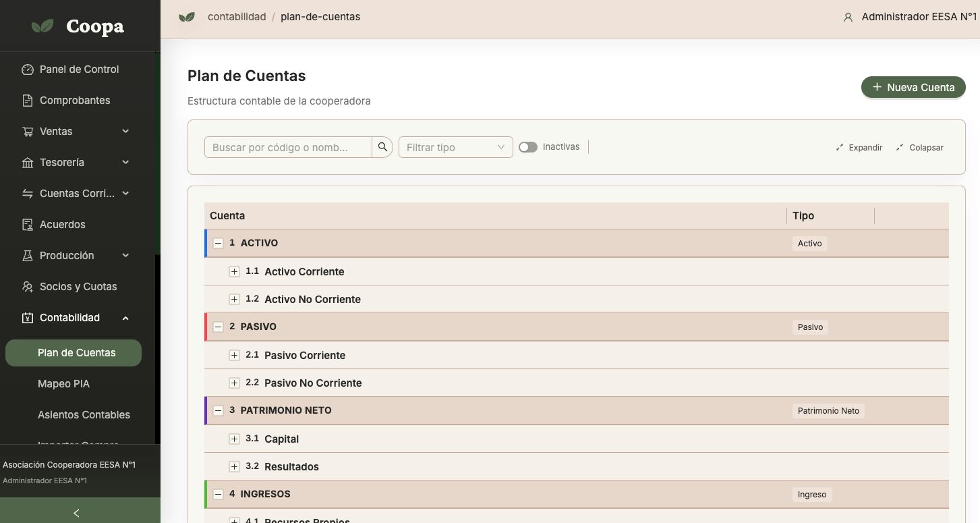
Task: Click Administrador EESA N°1 user menu
Action: (911, 17)
